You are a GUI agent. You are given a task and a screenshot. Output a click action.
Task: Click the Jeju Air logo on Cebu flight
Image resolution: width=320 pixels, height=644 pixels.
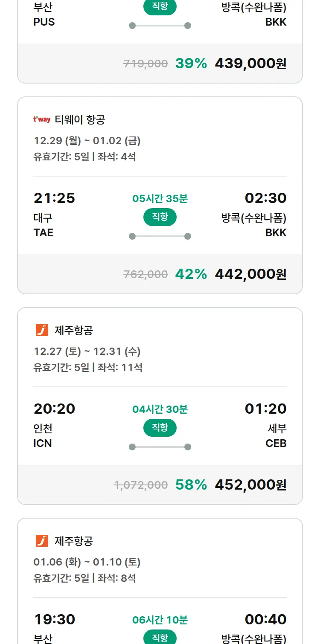click(x=42, y=330)
